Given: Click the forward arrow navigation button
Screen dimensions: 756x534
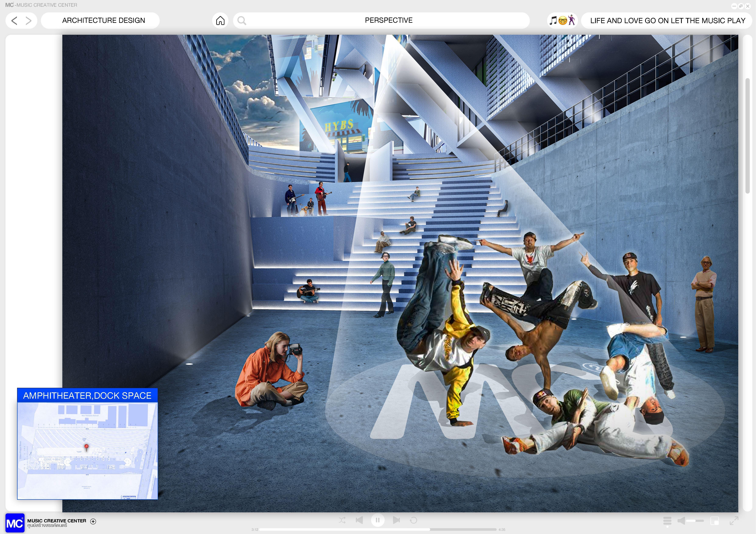Looking at the screenshot, I should point(29,21).
